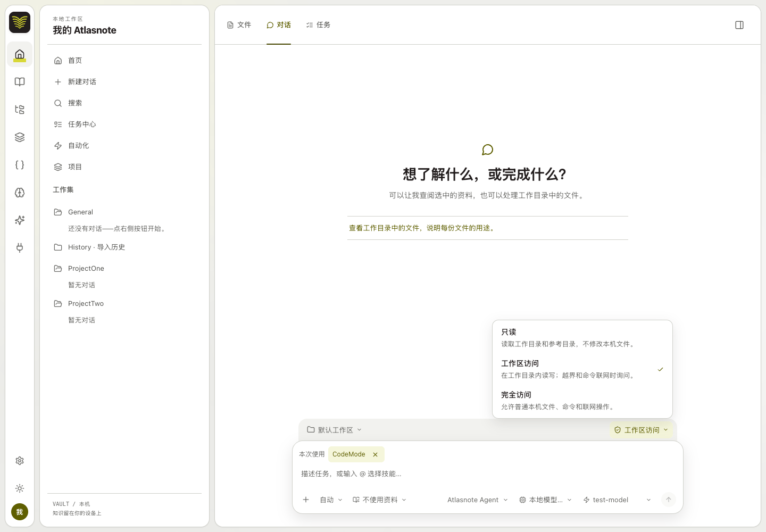Select the 完全访问 access option
766x532 pixels.
582,401
